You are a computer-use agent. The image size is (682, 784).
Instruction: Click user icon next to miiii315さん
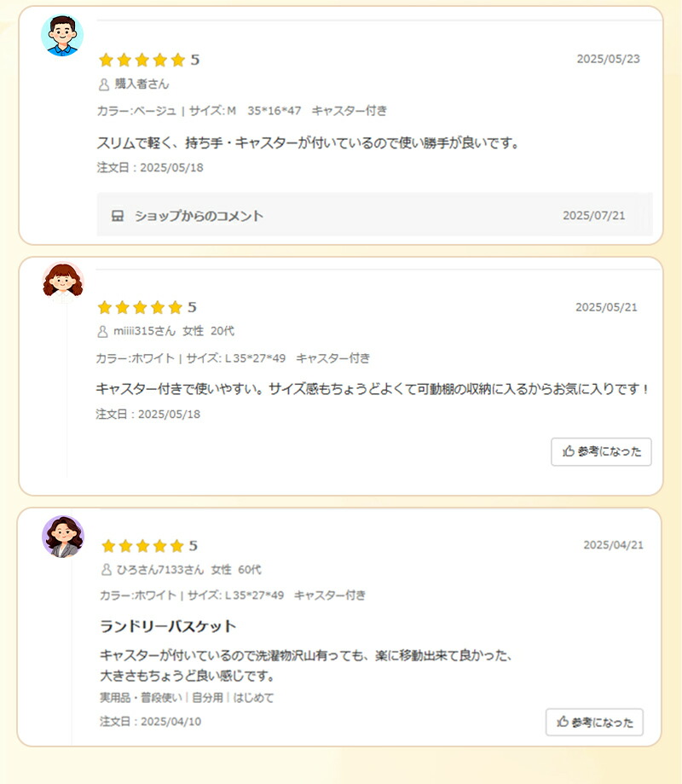[103, 331]
